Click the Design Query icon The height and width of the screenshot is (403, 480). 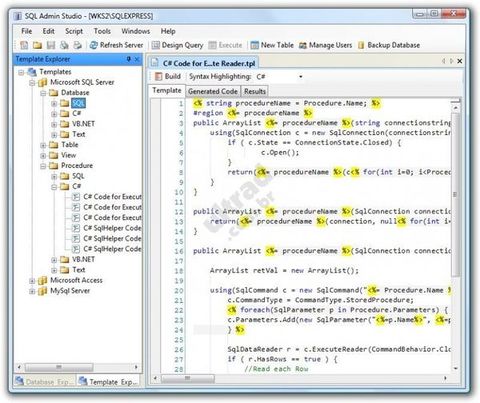point(156,45)
